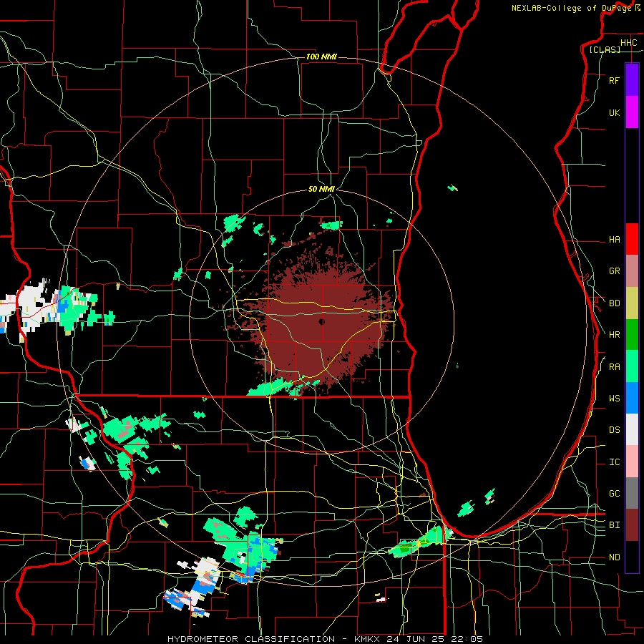Click the HA legend label
The width and height of the screenshot is (644, 644).
click(614, 240)
